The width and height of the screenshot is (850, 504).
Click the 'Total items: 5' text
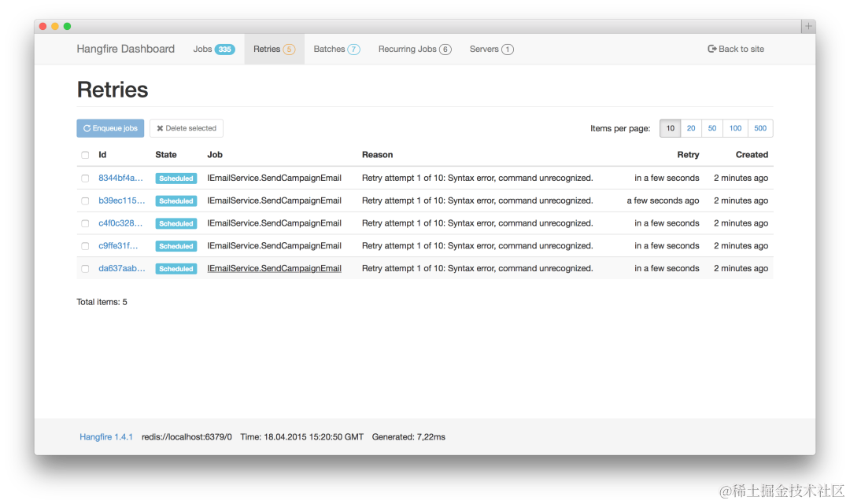click(x=102, y=301)
